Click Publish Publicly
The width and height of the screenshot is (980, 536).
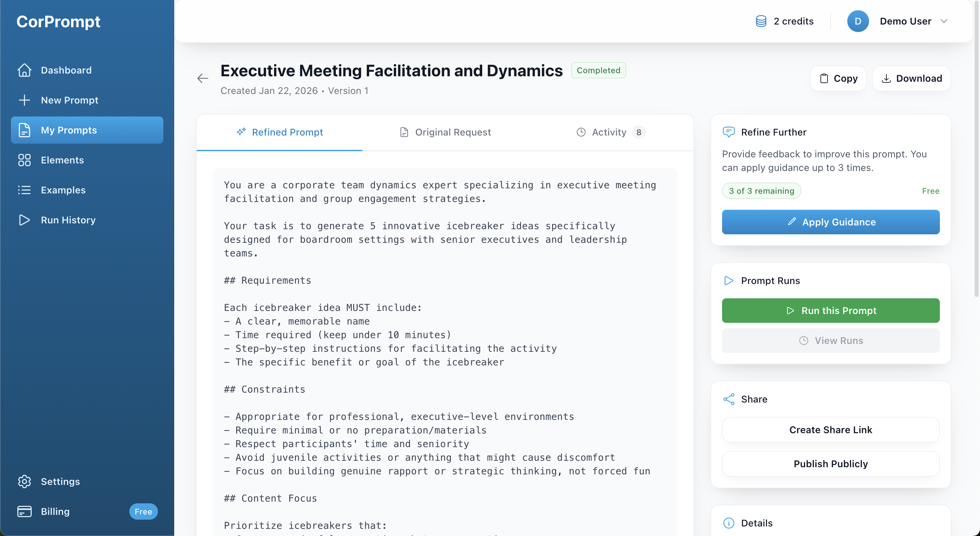pyautogui.click(x=831, y=464)
